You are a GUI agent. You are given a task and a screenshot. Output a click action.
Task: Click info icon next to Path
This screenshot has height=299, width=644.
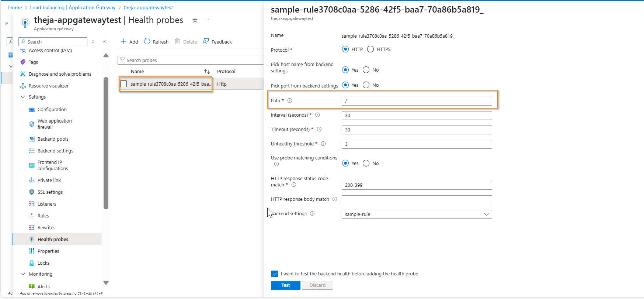(x=290, y=100)
